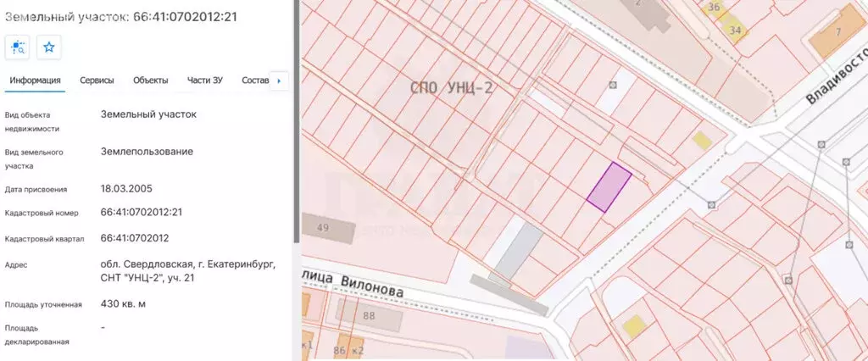Click the utility node marker near building 34

(x=612, y=85)
